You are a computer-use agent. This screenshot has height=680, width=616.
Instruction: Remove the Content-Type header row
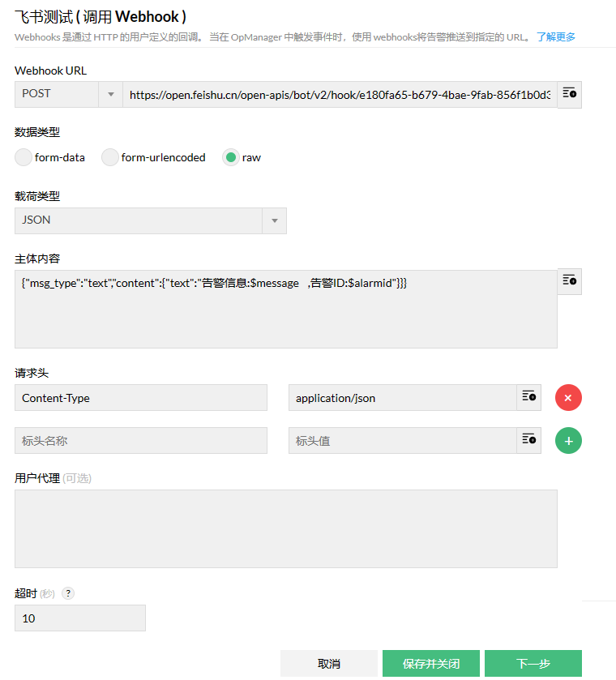pos(568,397)
